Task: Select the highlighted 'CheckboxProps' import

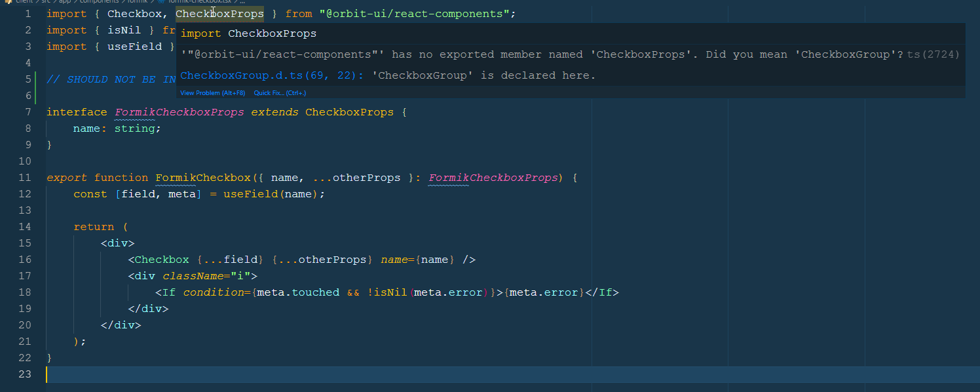Action: click(220, 13)
